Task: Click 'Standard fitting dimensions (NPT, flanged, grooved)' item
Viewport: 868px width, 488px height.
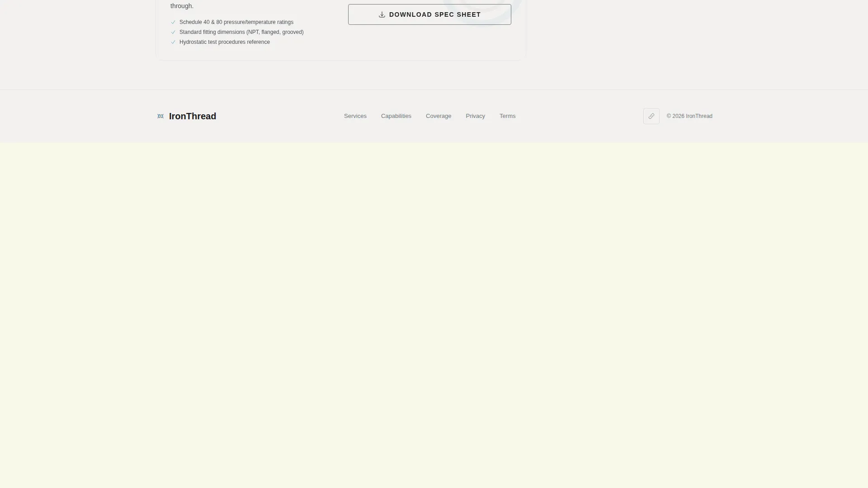Action: click(241, 32)
